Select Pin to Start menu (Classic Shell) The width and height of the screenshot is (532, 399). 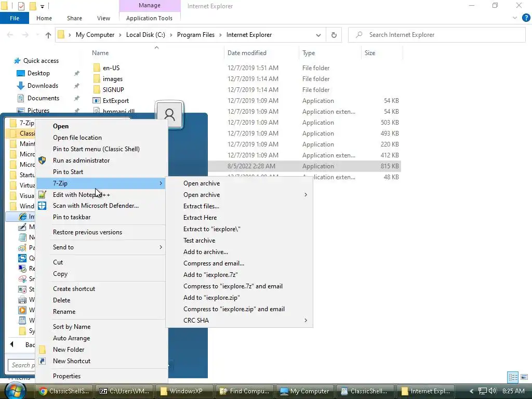pyautogui.click(x=96, y=149)
